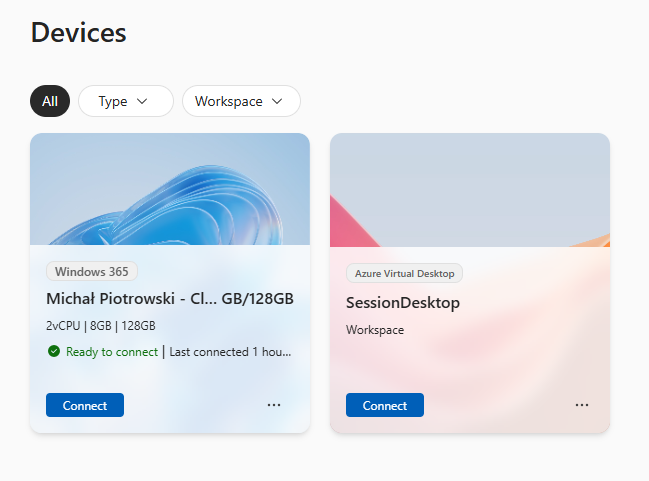Open more options for Windows 365 card

(274, 405)
